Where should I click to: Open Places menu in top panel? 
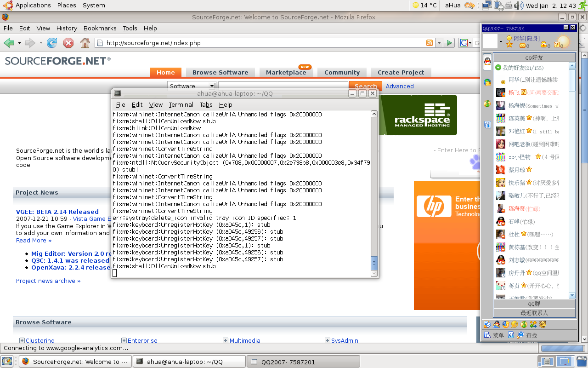pyautogui.click(x=67, y=6)
